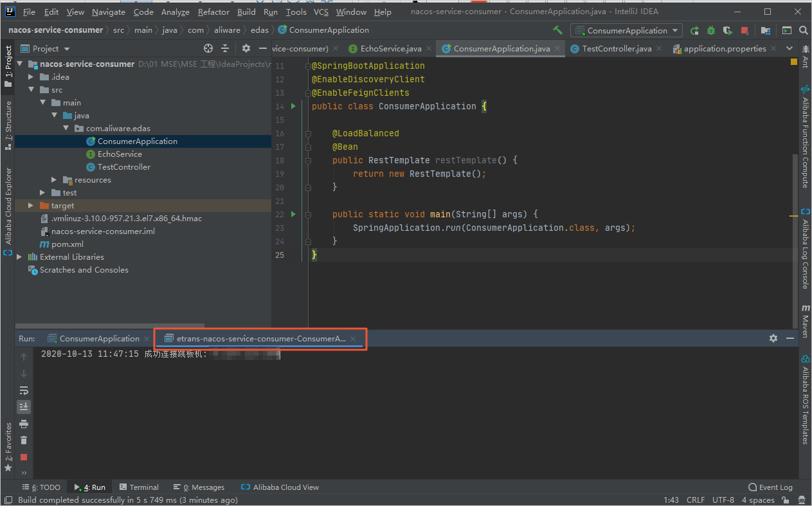The width and height of the screenshot is (812, 506).
Task: Collapse all nodes in the Project panel
Action: [225, 48]
